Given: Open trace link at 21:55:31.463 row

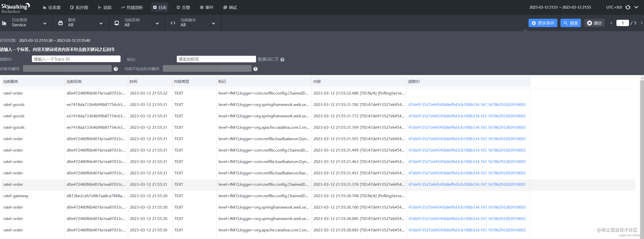Looking at the screenshot, I should click(467, 162).
